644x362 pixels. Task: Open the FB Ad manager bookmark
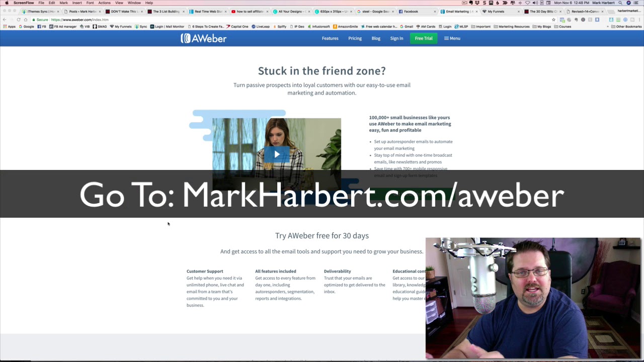pos(63,27)
